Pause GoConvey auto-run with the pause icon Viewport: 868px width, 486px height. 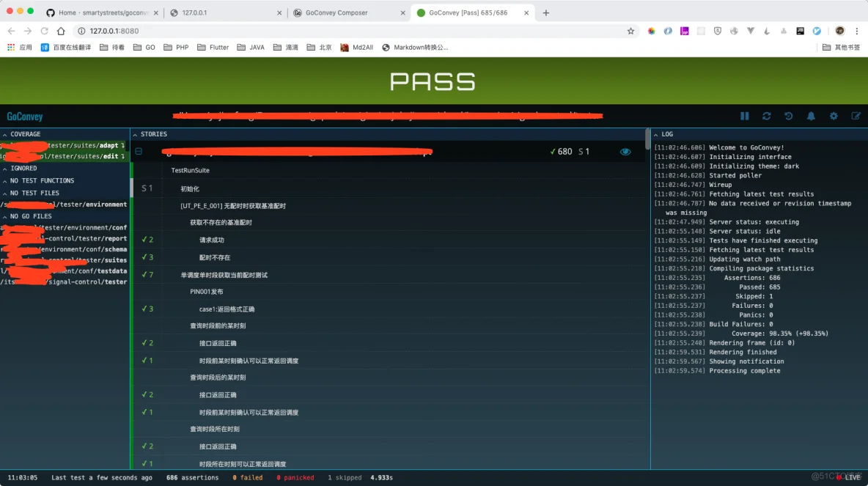point(745,117)
